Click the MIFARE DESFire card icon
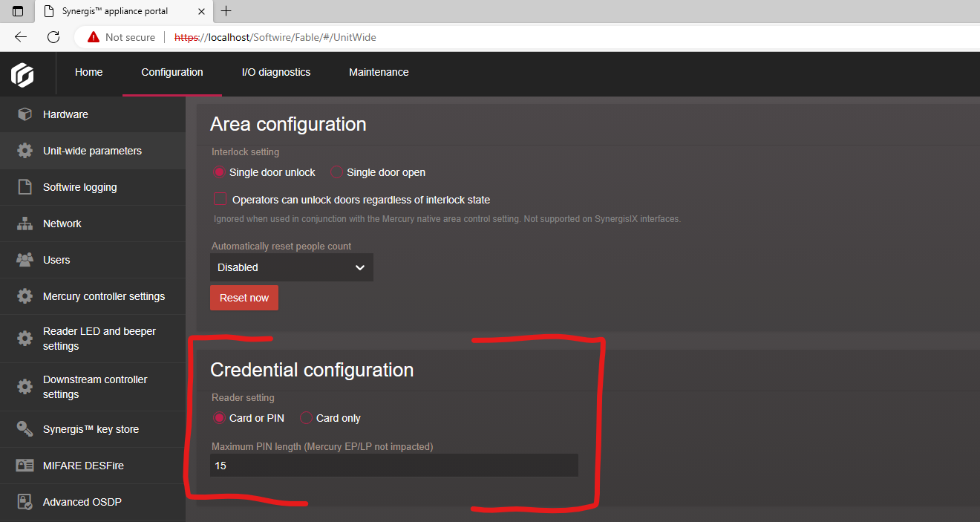980x522 pixels. 24,466
